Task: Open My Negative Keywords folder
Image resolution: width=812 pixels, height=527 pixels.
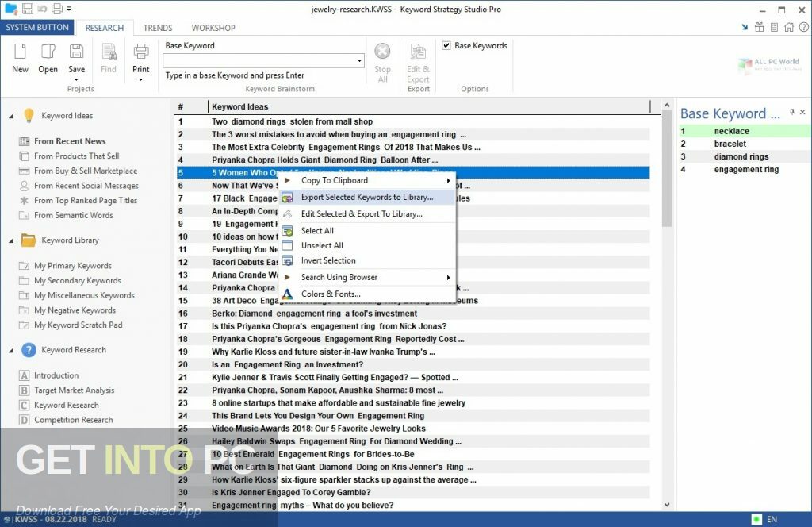Action: coord(75,310)
